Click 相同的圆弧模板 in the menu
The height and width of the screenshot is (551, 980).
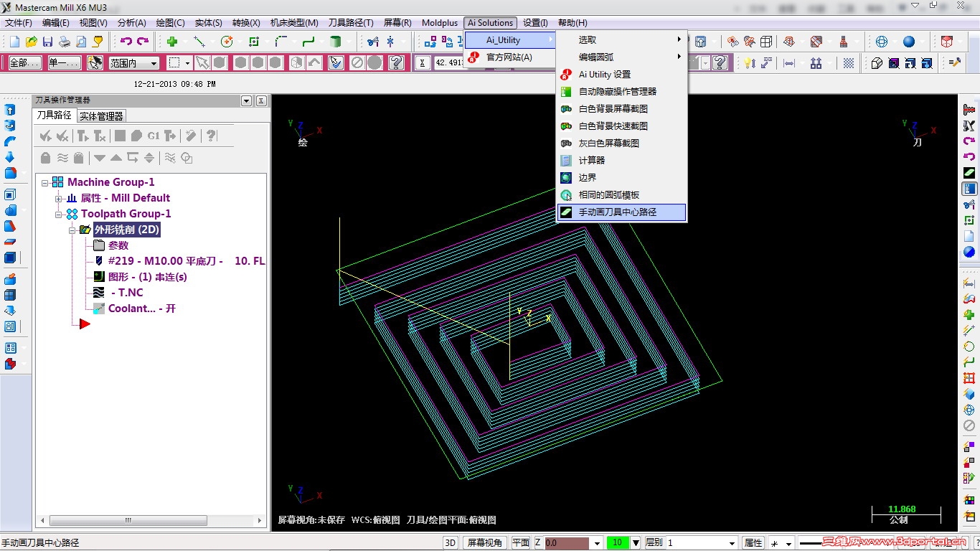pyautogui.click(x=622, y=194)
